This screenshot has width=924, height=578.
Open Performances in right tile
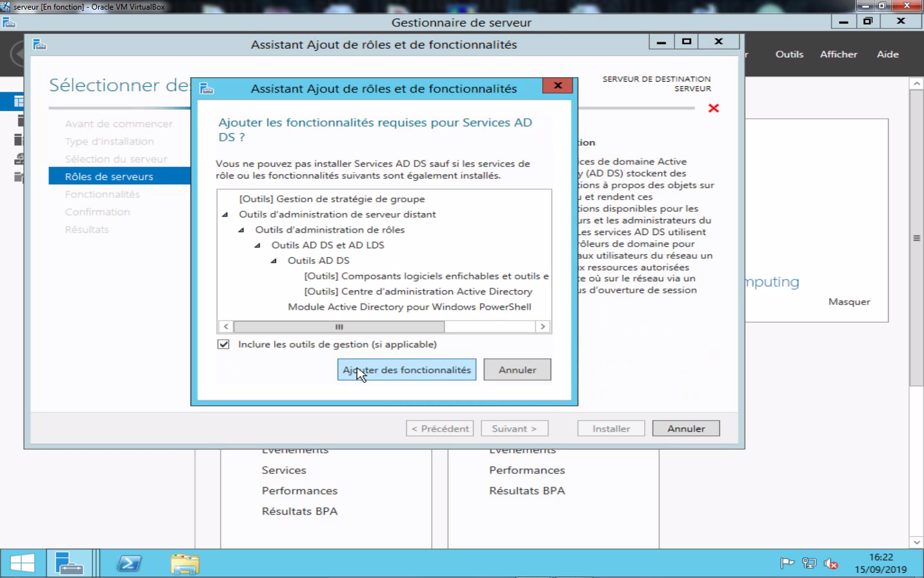pyautogui.click(x=527, y=470)
